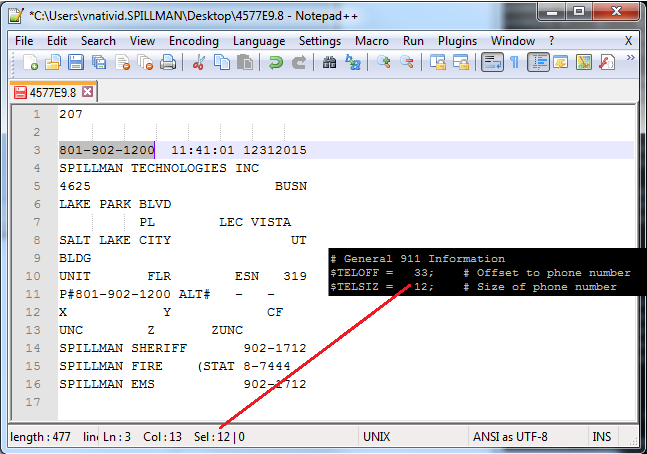This screenshot has height=454, width=647.
Task: Open the Edit menu
Action: [x=57, y=41]
